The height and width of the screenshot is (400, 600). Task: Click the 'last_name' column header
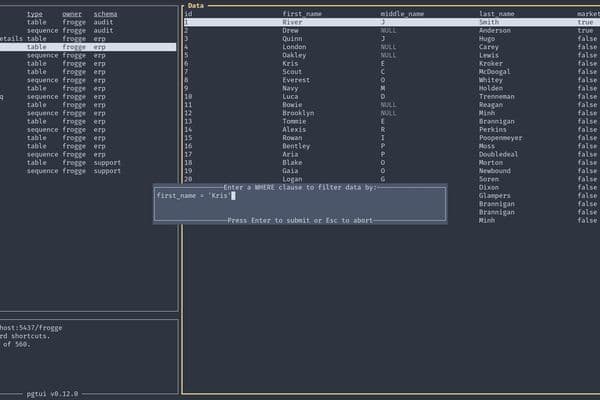(497, 14)
